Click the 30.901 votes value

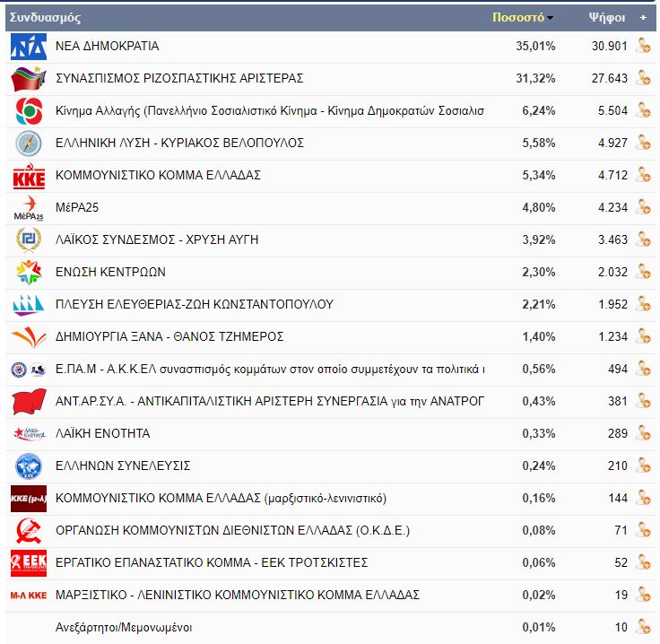[x=610, y=46]
